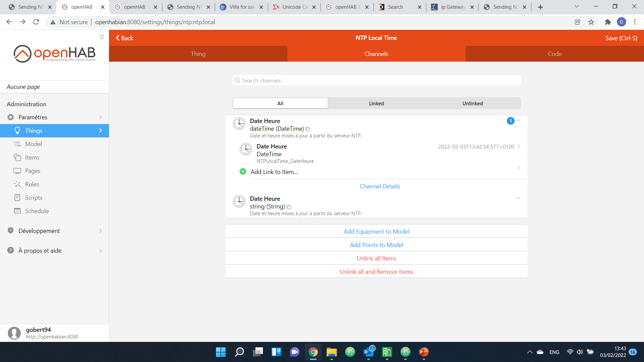This screenshot has height=362, width=644.
Task: Click the Items sidebar icon
Action: point(17,157)
